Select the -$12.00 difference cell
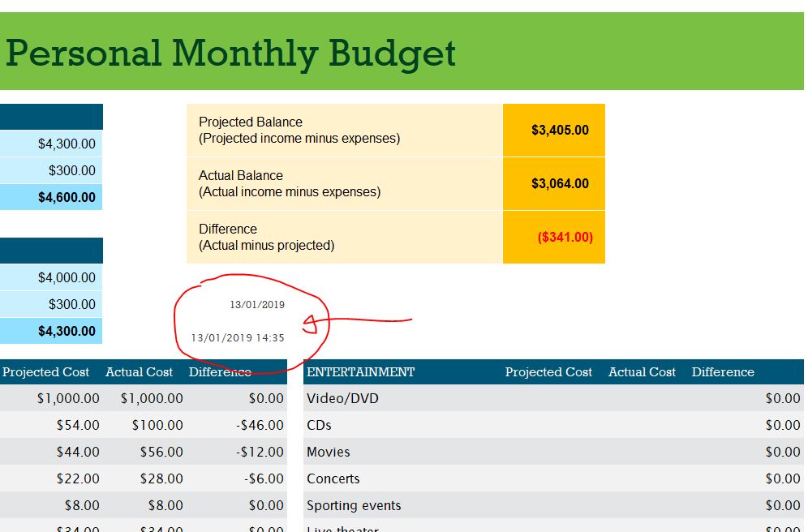 click(264, 452)
